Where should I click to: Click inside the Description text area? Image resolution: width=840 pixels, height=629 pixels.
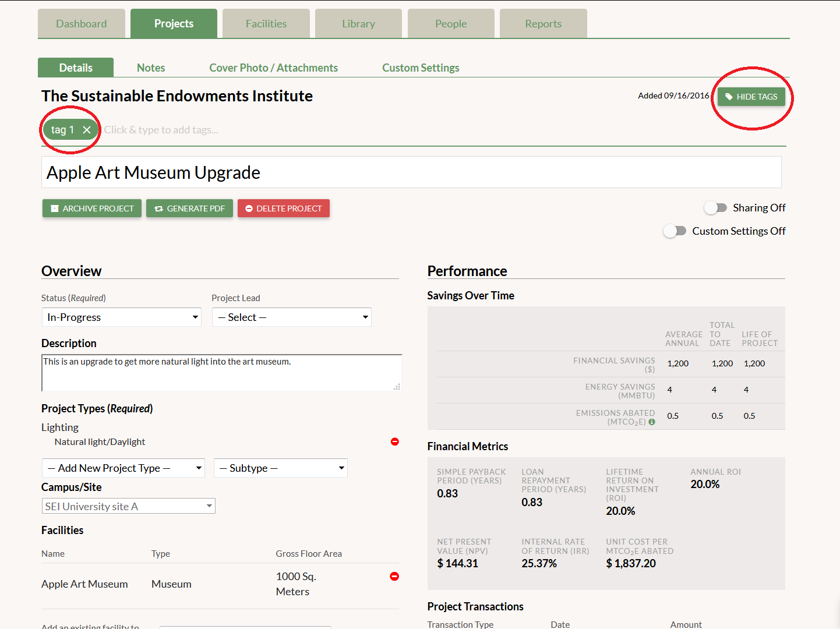(x=221, y=373)
